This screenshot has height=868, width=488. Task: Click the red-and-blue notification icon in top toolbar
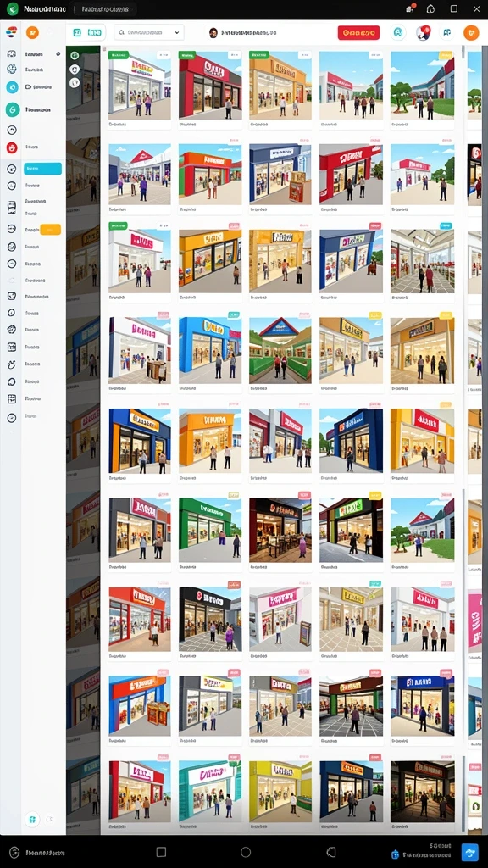click(424, 33)
